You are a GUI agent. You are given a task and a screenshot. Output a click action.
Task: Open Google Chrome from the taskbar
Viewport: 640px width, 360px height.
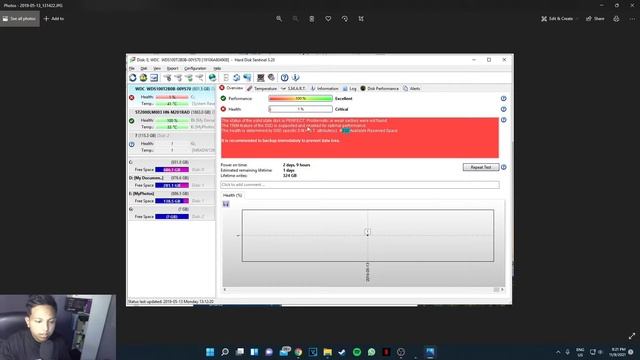pos(298,352)
